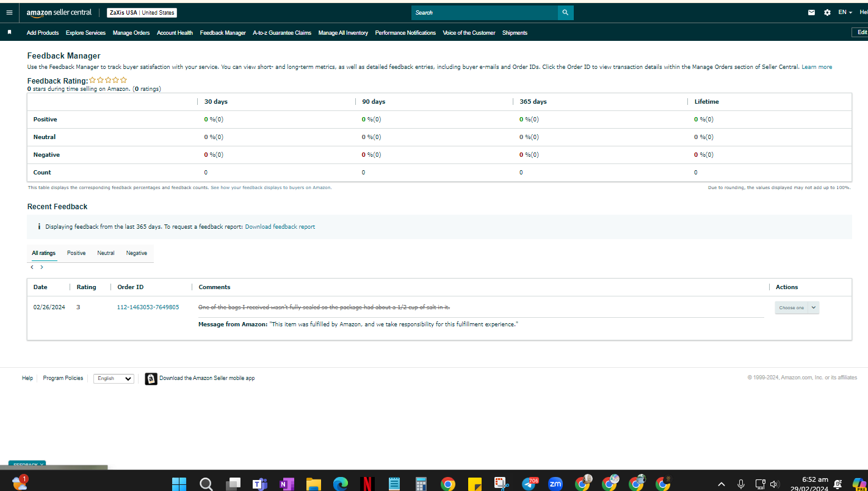Open Performance Notifications
The width and height of the screenshot is (868, 491).
tap(405, 33)
